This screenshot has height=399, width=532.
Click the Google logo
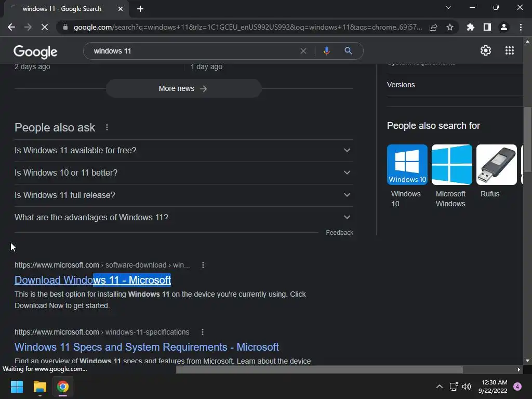point(35,51)
